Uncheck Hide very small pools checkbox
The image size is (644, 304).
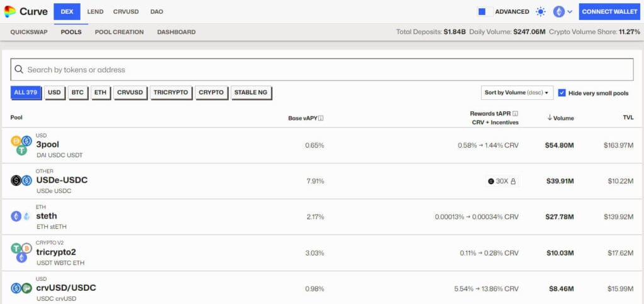coord(562,93)
